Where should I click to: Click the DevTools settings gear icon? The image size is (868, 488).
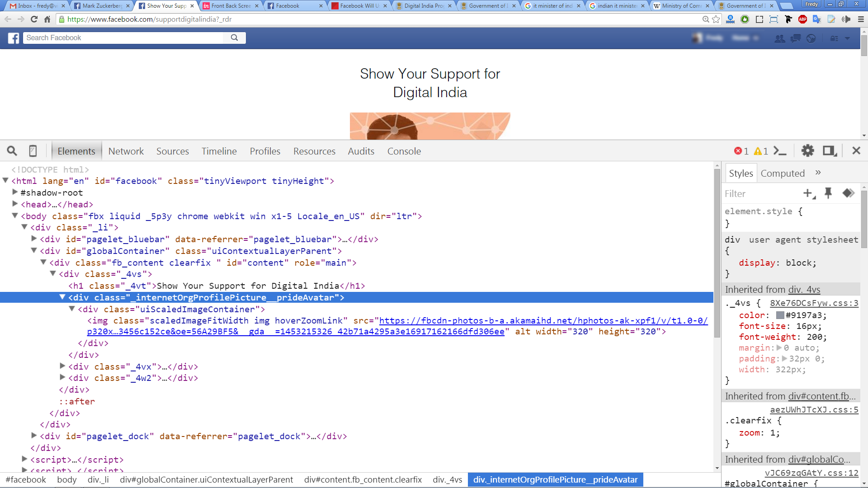tap(808, 151)
